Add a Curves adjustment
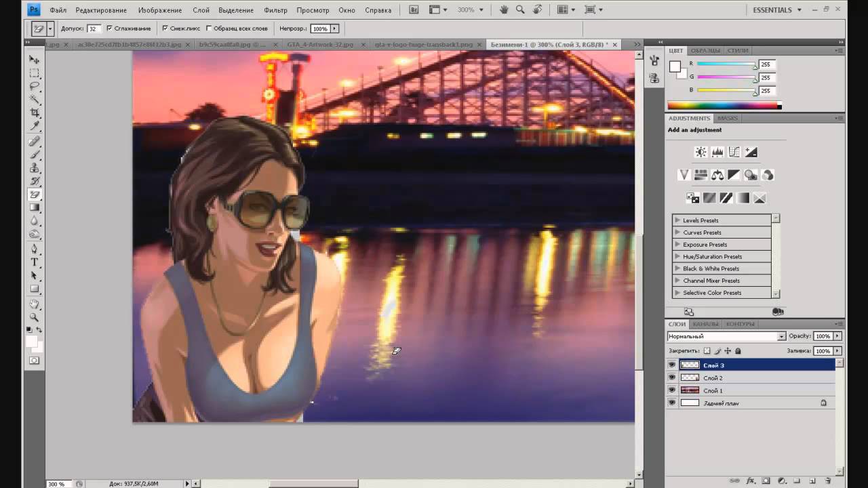Image resolution: width=868 pixels, height=488 pixels. coord(734,152)
